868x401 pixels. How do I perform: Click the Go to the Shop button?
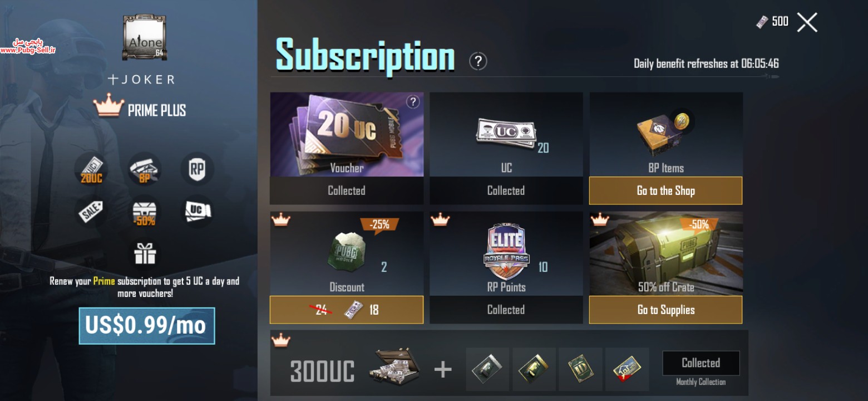pos(665,191)
